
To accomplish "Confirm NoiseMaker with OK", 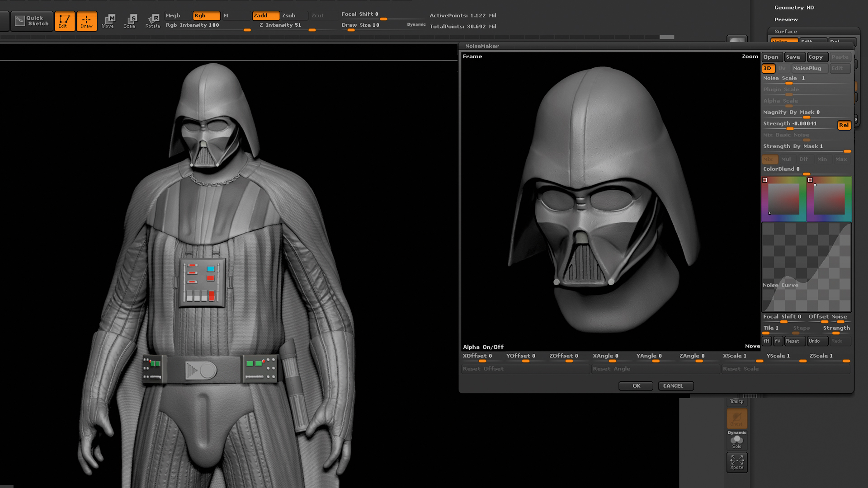I will tap(636, 386).
